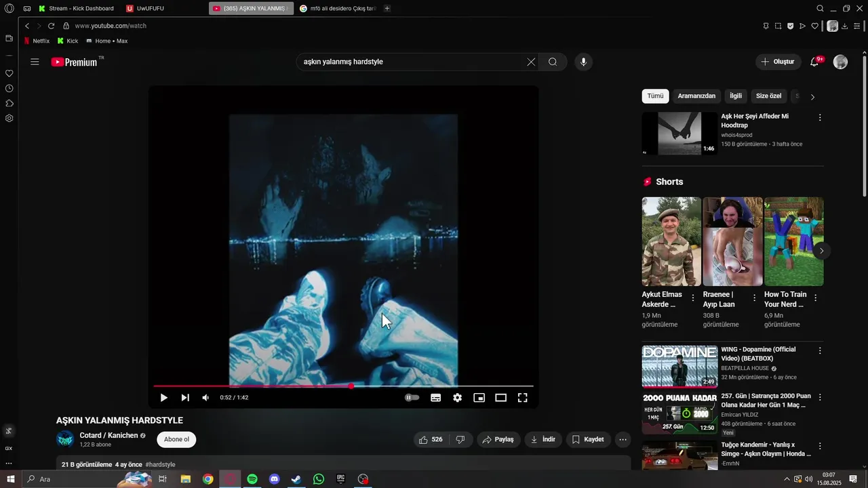
Task: Select the İlgili filter chip
Action: [736, 96]
